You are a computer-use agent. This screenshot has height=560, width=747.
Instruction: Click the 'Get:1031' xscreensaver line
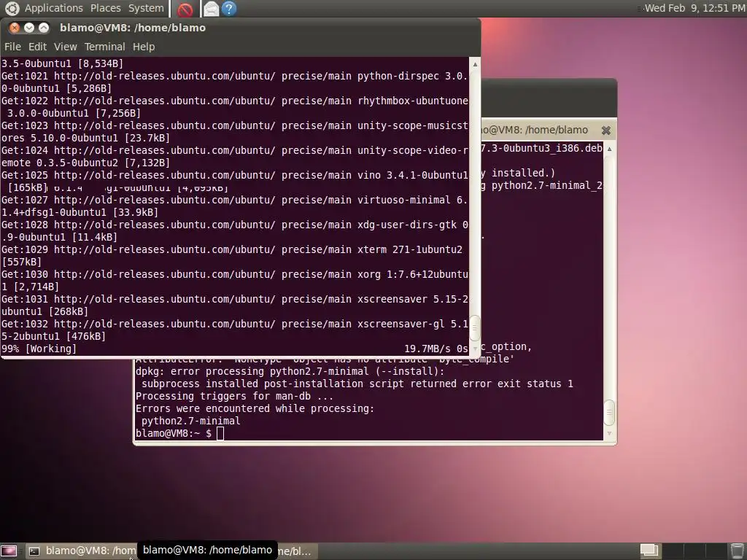(234, 299)
